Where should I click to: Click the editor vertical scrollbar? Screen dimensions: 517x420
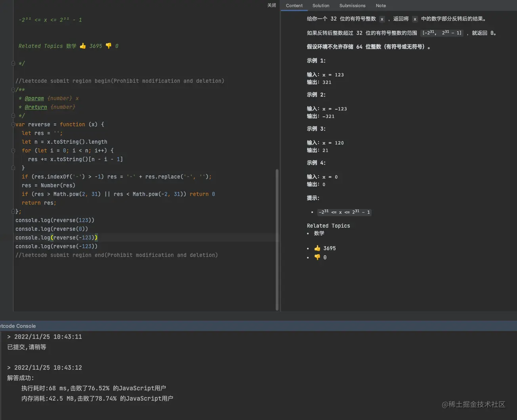coord(277,239)
